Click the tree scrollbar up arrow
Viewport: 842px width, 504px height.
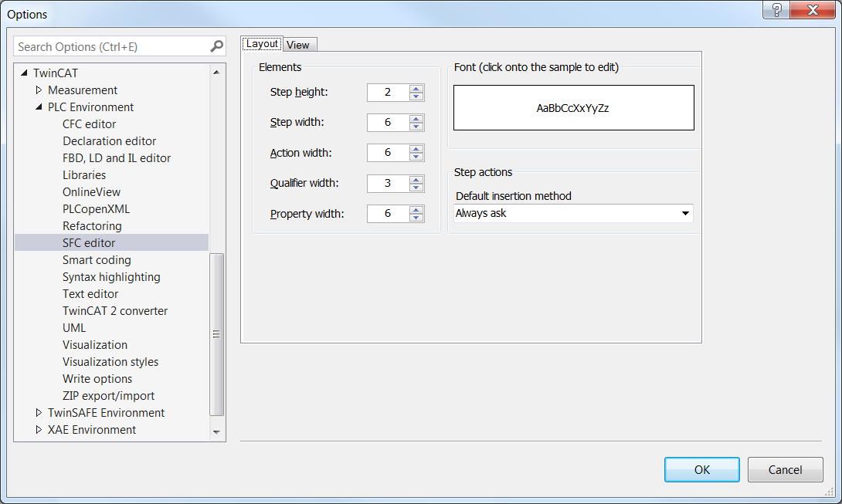pos(216,73)
